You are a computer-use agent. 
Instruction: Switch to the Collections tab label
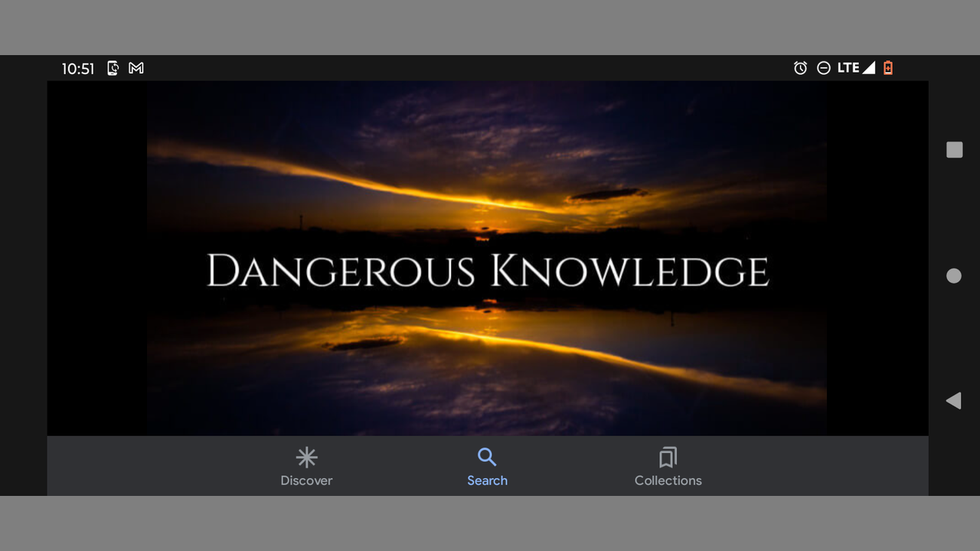point(668,481)
